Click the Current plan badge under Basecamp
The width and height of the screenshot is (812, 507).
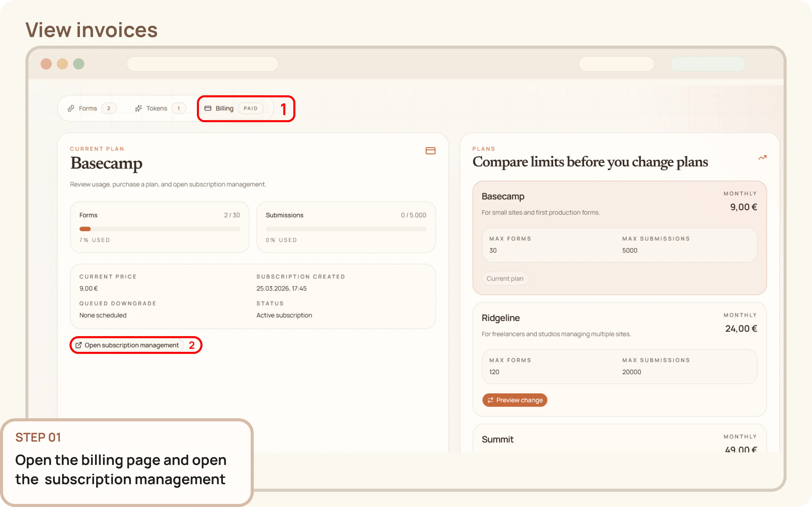(505, 278)
